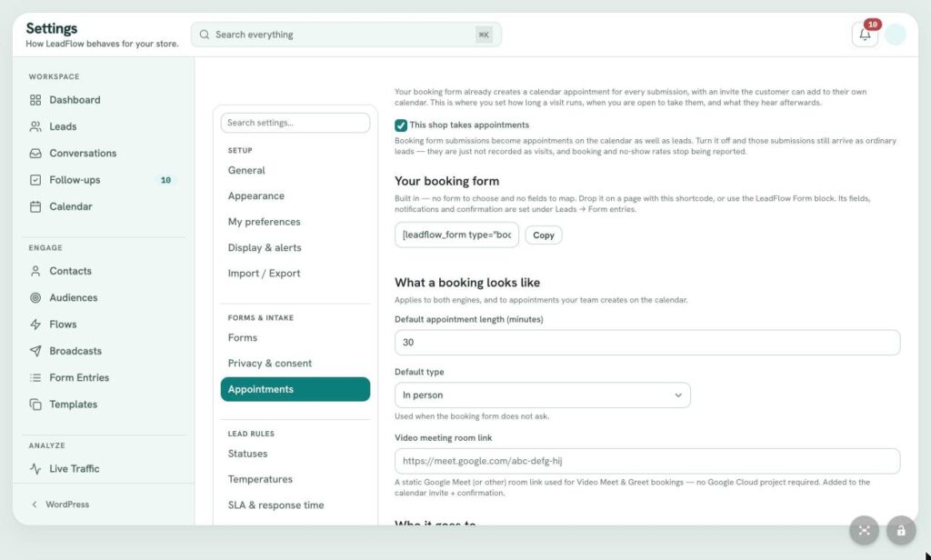This screenshot has height=560, width=931.
Task: Click the SETUP section label
Action: [240, 151]
